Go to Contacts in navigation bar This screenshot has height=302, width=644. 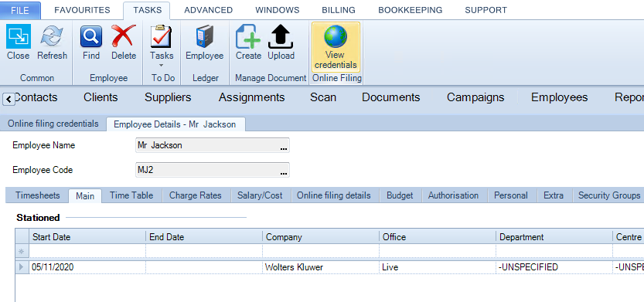[36, 97]
